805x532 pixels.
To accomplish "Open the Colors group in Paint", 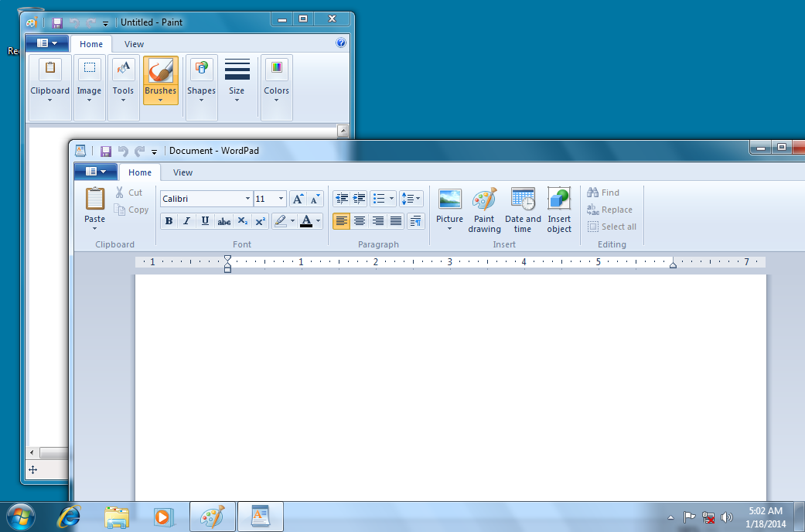I will pos(276,87).
